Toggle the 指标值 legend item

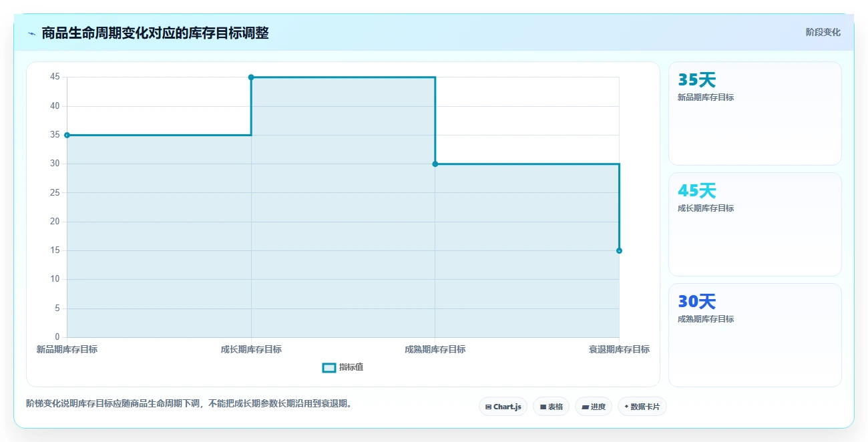(x=343, y=367)
